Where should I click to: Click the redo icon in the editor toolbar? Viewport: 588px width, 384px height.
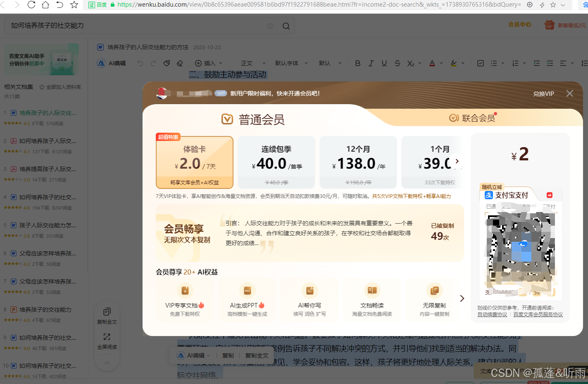(x=153, y=63)
